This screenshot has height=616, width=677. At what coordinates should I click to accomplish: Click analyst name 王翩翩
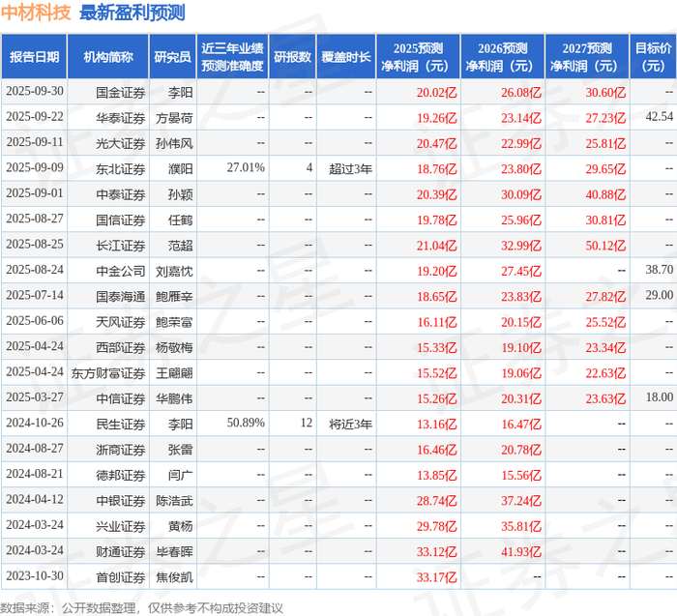174,372
